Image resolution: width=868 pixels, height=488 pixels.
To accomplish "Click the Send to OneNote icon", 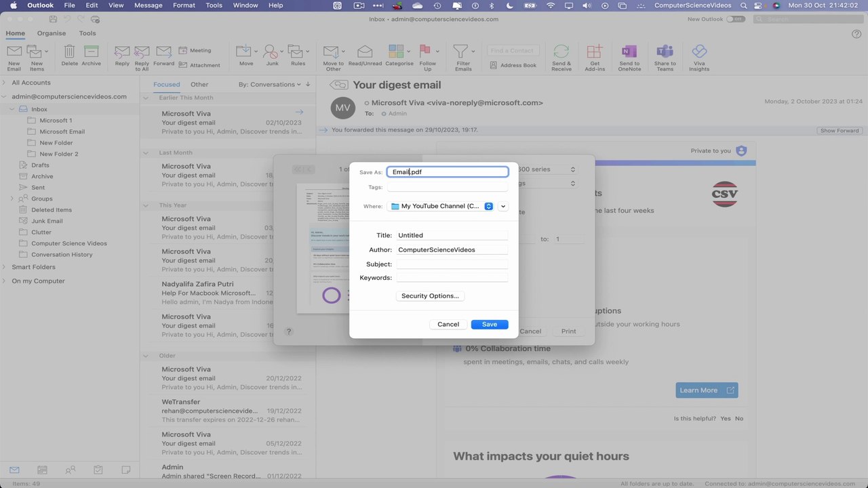I will click(629, 52).
